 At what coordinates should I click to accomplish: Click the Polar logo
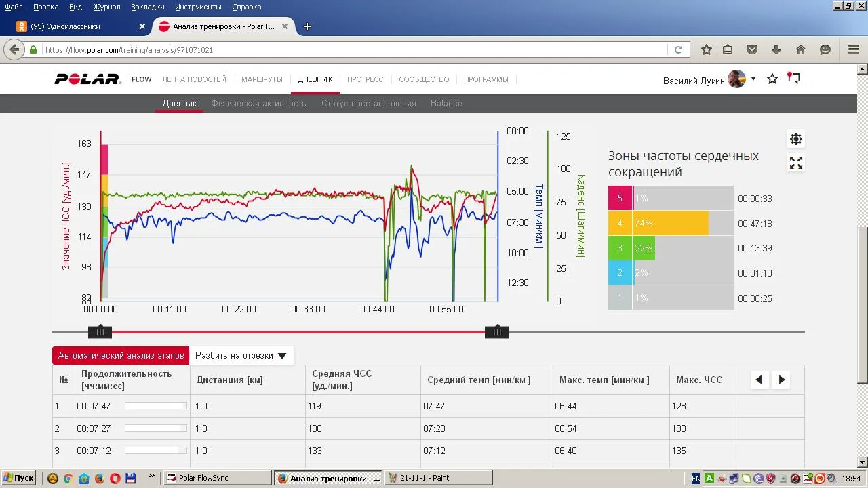[87, 79]
